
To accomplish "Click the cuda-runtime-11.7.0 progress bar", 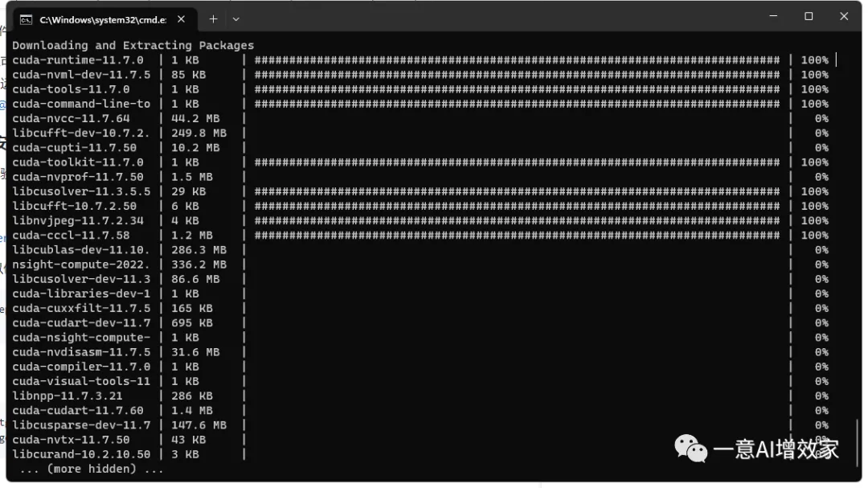I will coord(517,59).
